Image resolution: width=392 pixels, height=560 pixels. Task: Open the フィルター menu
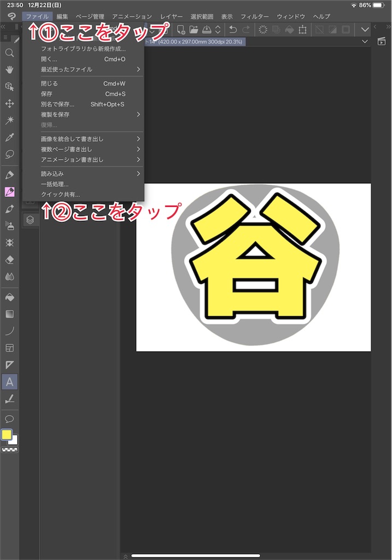pyautogui.click(x=255, y=16)
